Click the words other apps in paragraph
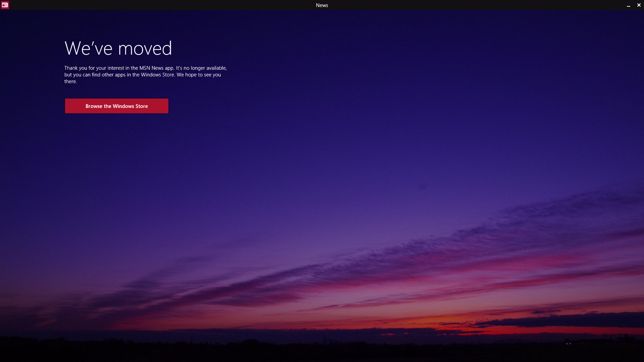 pyautogui.click(x=113, y=75)
